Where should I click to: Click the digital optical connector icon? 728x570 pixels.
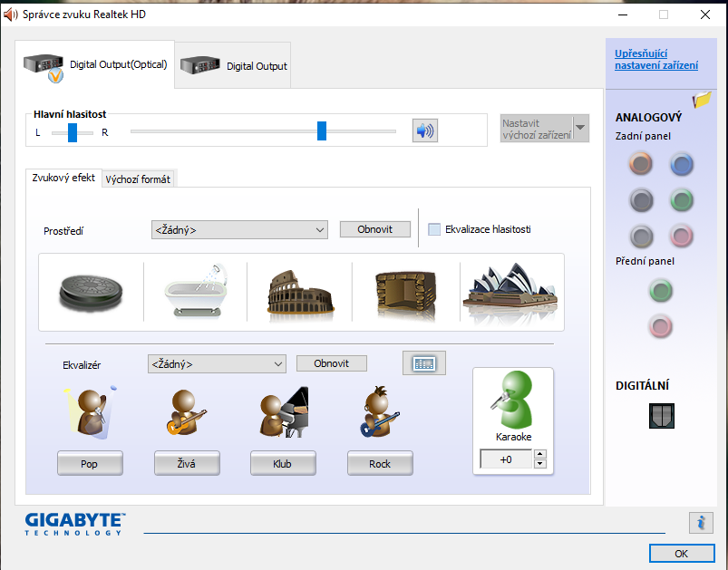662,415
